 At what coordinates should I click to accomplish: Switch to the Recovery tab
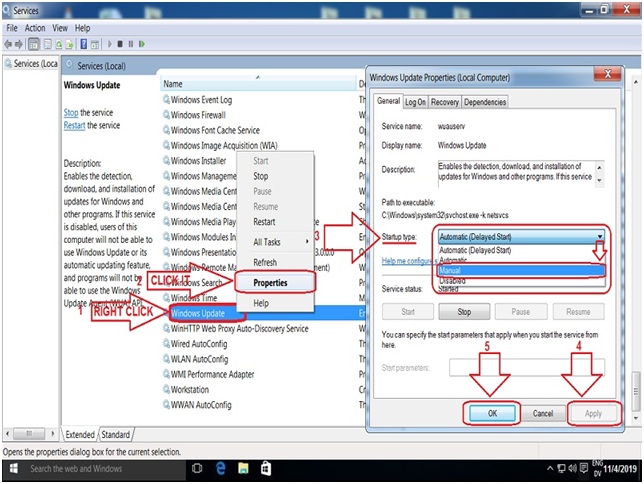point(445,102)
